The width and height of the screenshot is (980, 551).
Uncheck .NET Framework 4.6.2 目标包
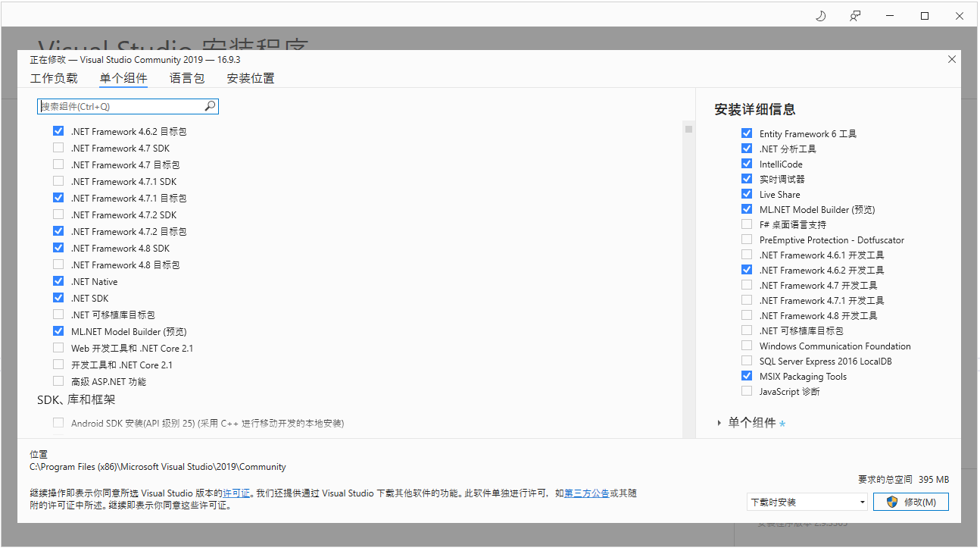point(58,131)
